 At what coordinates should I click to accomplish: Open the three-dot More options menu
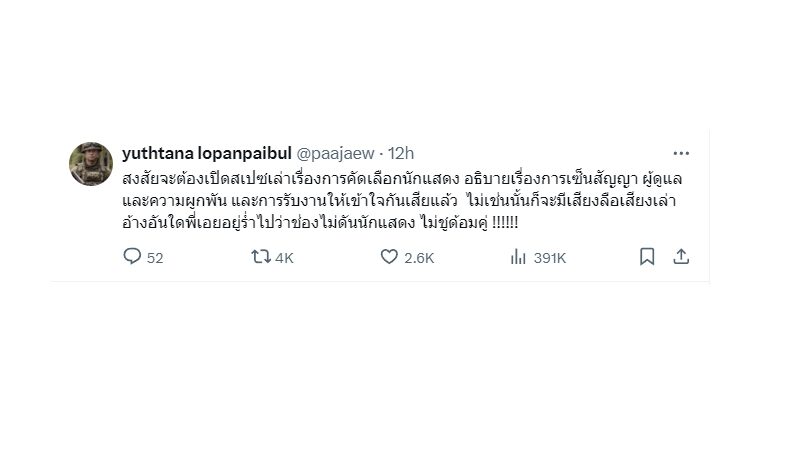[681, 153]
